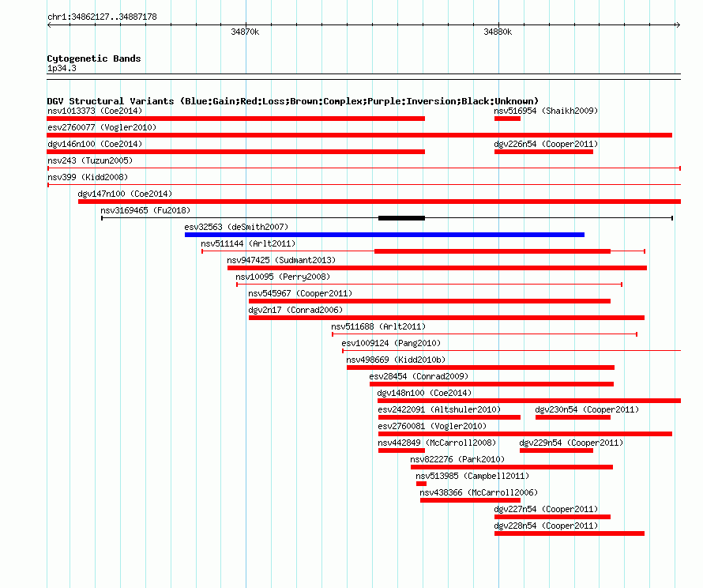Select the nsv947425 (Sudmant2013) label

[281, 260]
